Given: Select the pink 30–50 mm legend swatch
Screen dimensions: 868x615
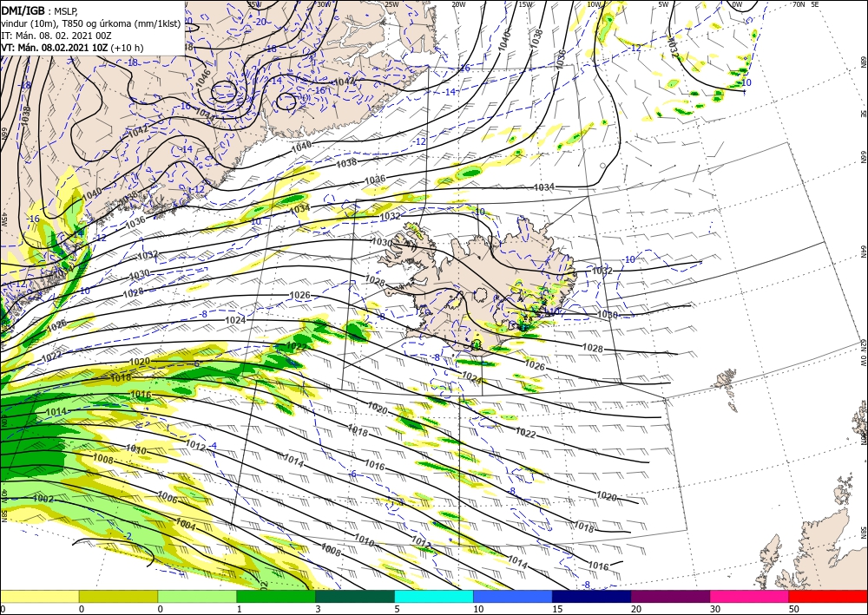Looking at the screenshot, I should (750, 597).
